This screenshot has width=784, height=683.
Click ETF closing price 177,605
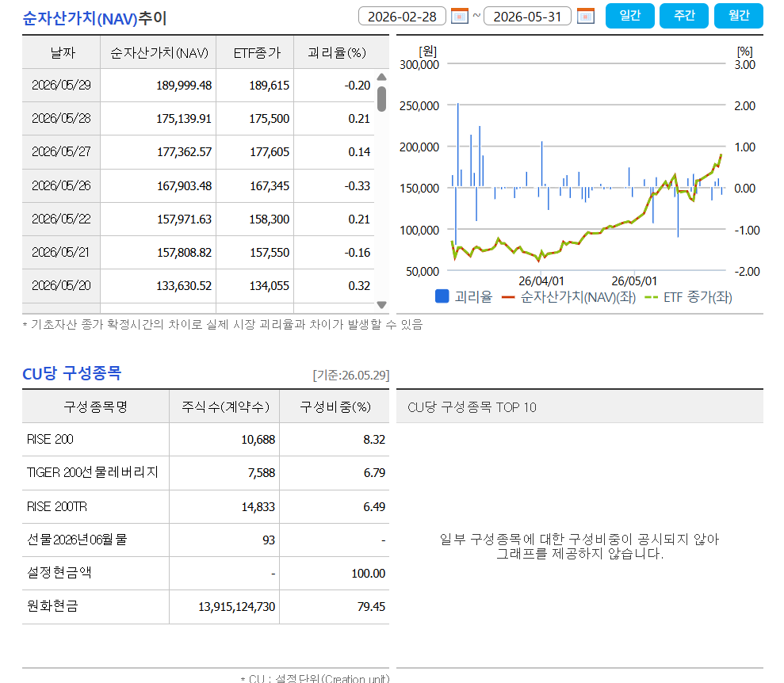point(270,152)
